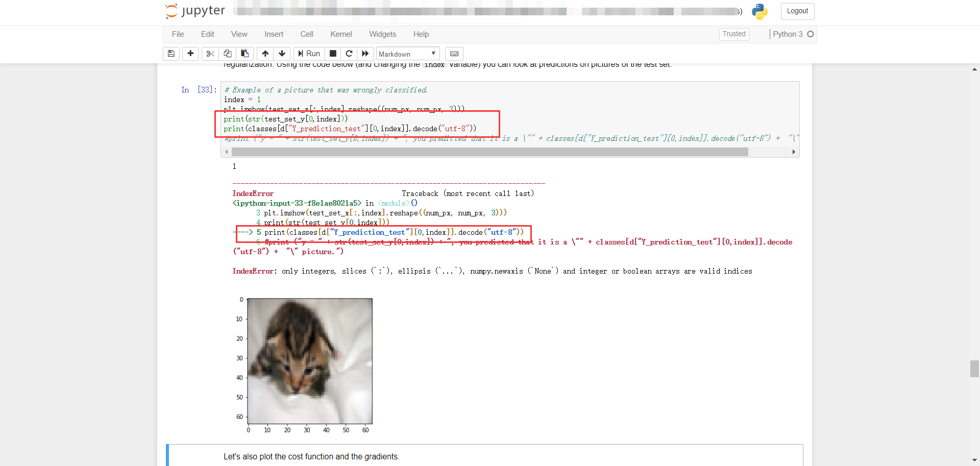Screen dimensions: 980x466
Task: Restart the kernel icon
Action: coord(349,54)
